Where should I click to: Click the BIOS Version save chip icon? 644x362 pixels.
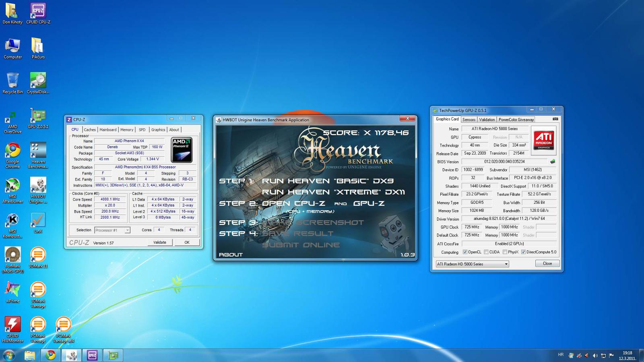(x=553, y=161)
